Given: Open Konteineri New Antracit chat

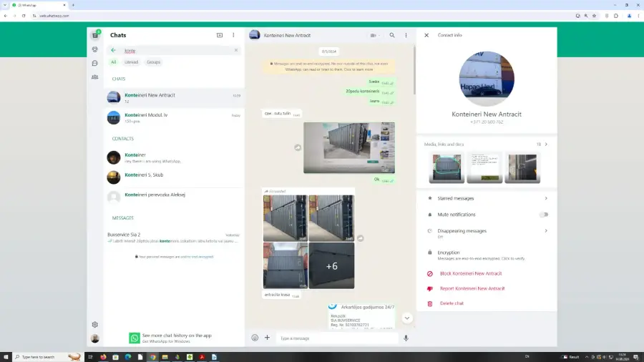Looking at the screenshot, I should pos(174,98).
